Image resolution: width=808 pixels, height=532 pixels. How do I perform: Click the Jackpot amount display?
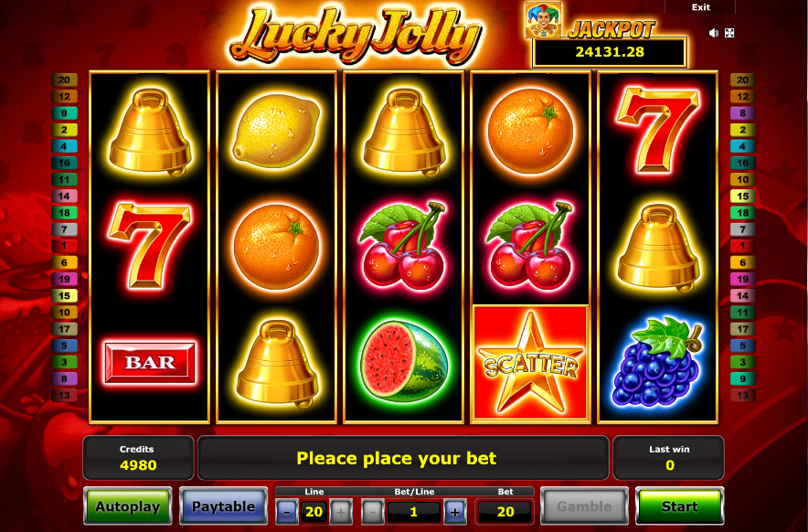(x=610, y=52)
